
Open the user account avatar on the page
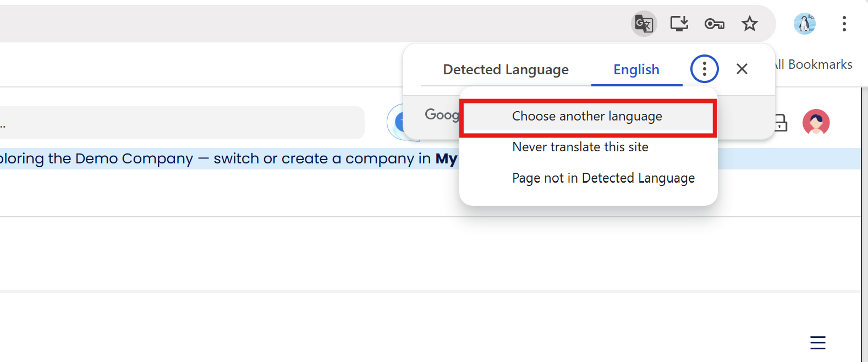click(816, 122)
